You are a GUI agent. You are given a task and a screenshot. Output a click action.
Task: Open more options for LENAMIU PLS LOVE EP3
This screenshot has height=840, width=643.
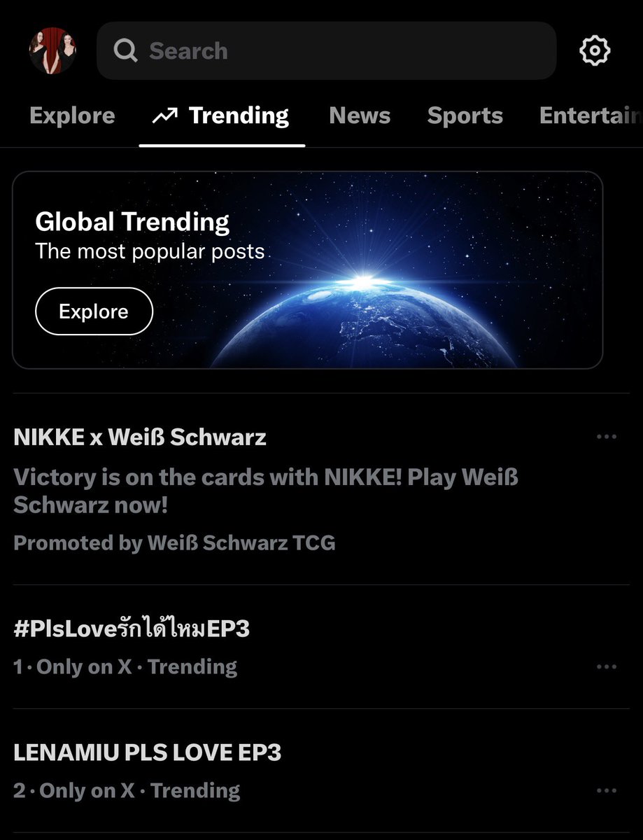[x=606, y=791]
